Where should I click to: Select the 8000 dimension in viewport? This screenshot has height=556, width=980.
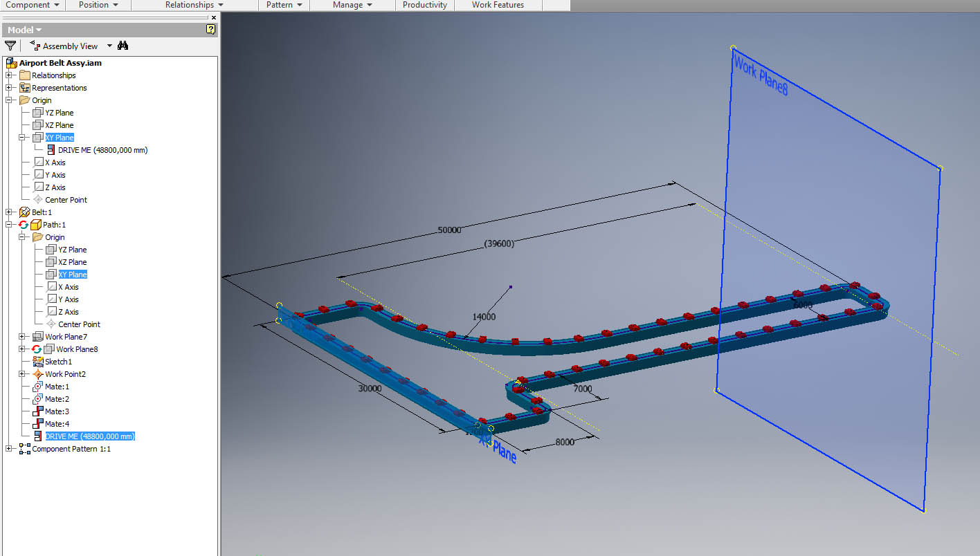[x=565, y=442]
